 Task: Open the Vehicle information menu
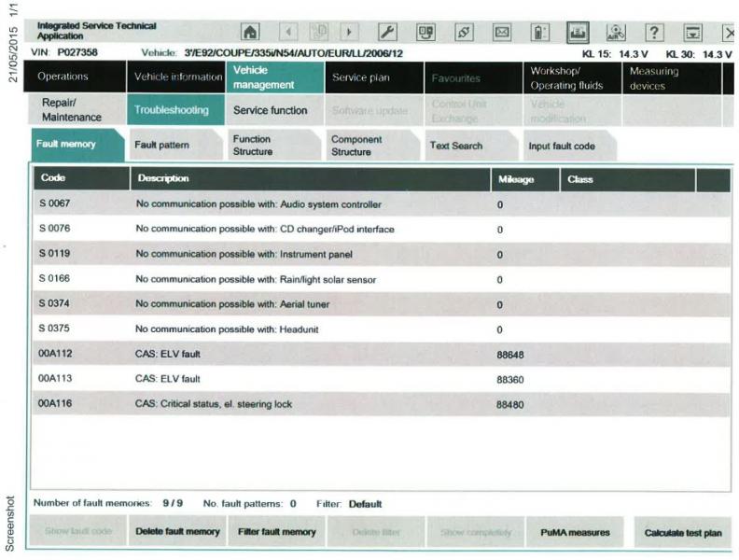177,77
